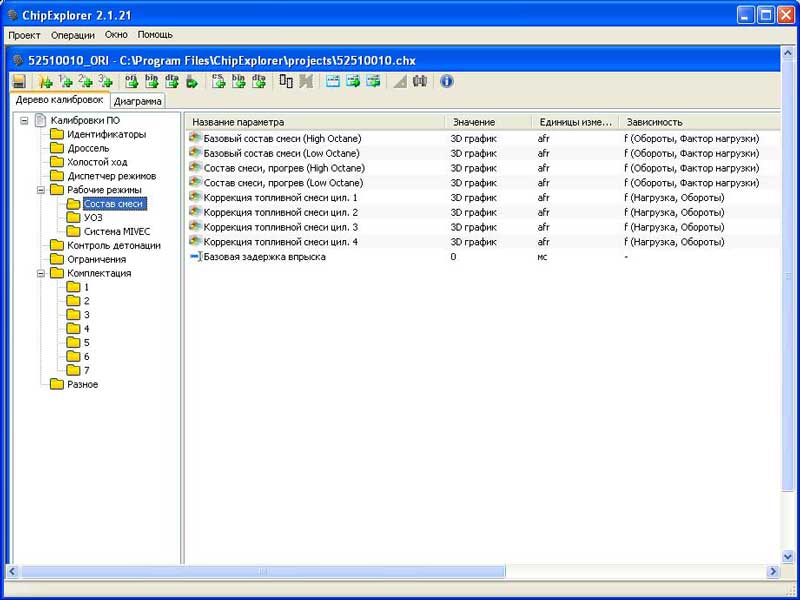Collapse the Калибровки ПО root node
The height and width of the screenshot is (600, 800).
[25, 121]
